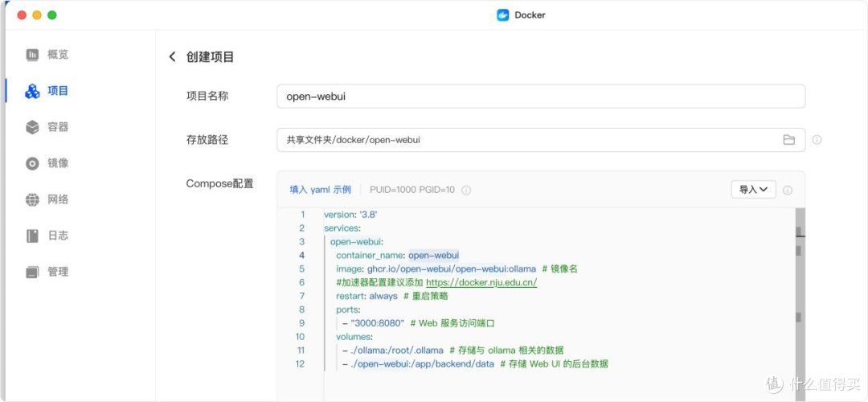Viewport: 868px width, 402px height.
Task: Click PUID=1000 PGID=10 text
Action: [411, 190]
